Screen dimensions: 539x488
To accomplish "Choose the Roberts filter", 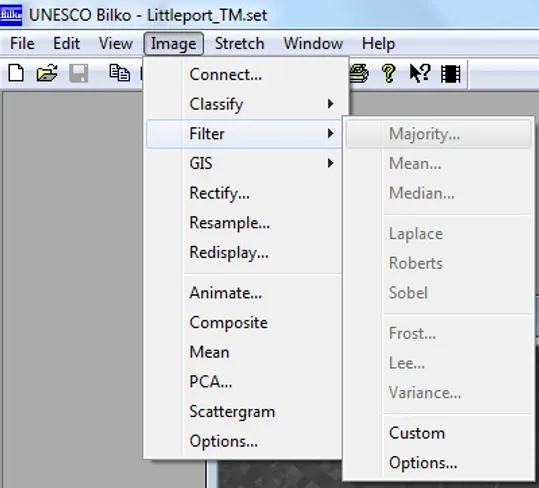I will 439,263.
